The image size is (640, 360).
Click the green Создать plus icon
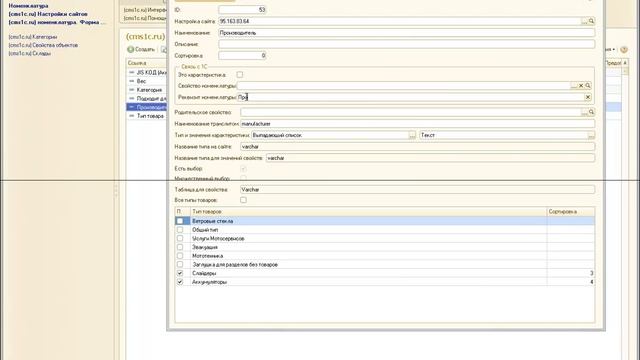(131, 49)
